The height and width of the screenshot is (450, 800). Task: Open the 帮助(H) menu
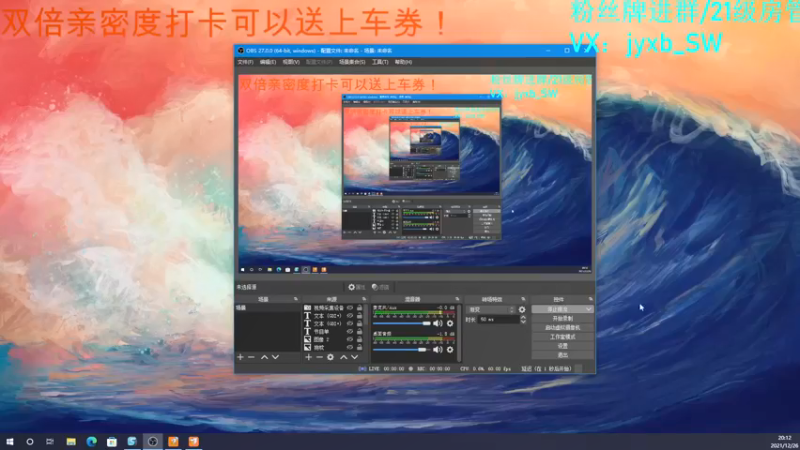pyautogui.click(x=403, y=62)
